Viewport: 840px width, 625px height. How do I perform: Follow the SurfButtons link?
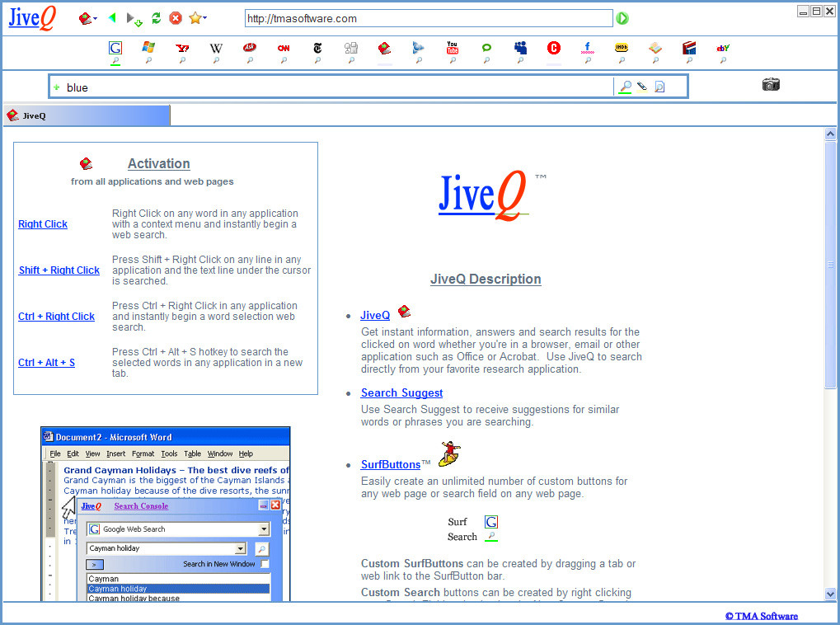pyautogui.click(x=391, y=465)
